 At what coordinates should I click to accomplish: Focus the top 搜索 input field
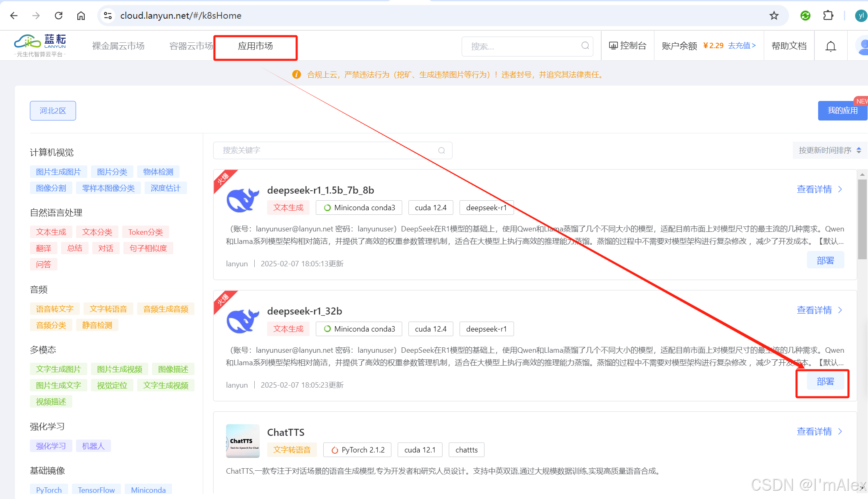click(527, 46)
